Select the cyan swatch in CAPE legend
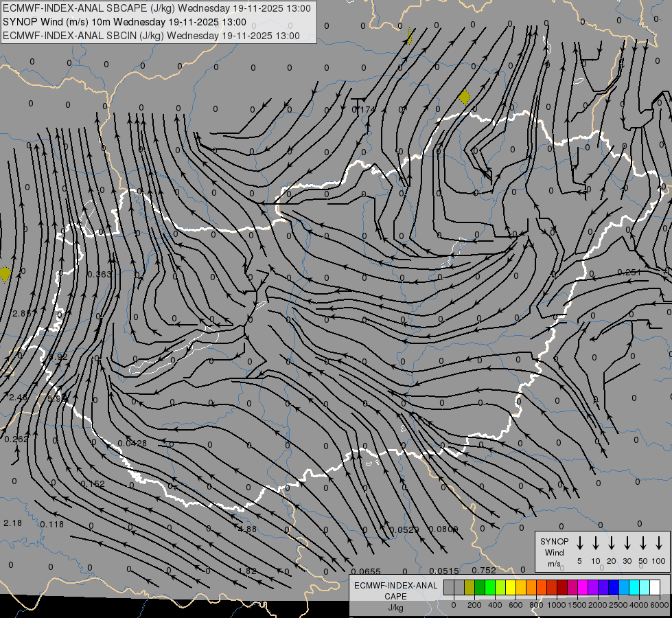 (635, 587)
